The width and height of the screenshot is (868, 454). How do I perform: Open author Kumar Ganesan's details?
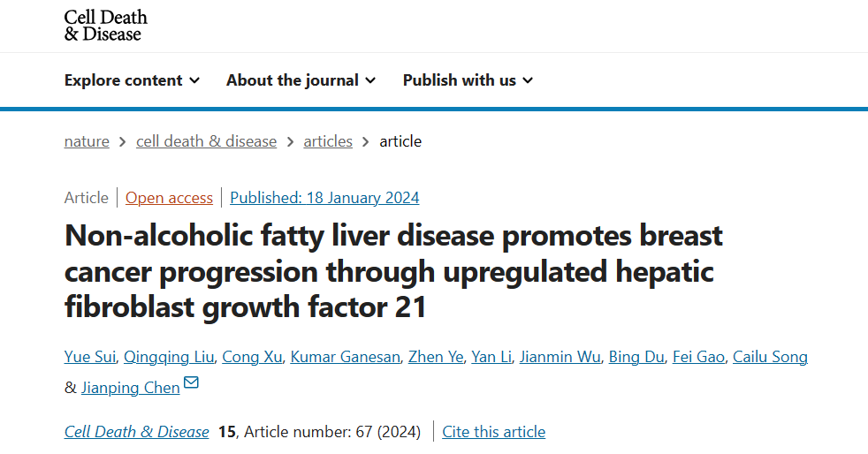click(345, 357)
